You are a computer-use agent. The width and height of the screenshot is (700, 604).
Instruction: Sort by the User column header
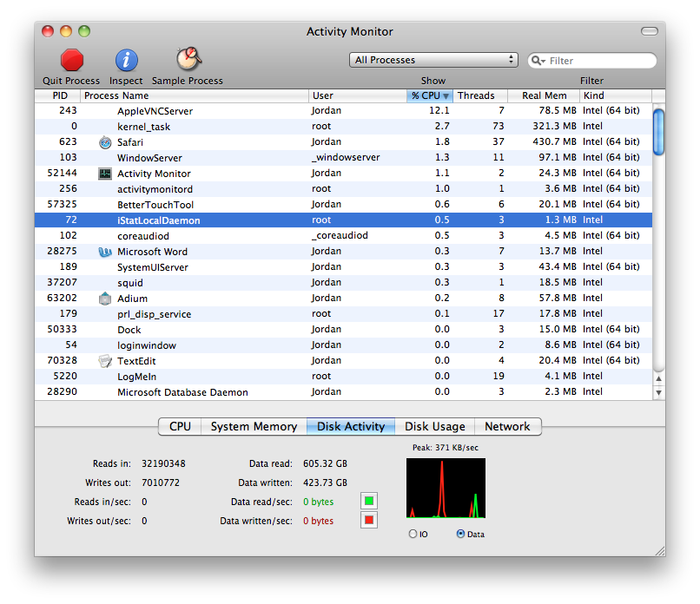click(358, 95)
